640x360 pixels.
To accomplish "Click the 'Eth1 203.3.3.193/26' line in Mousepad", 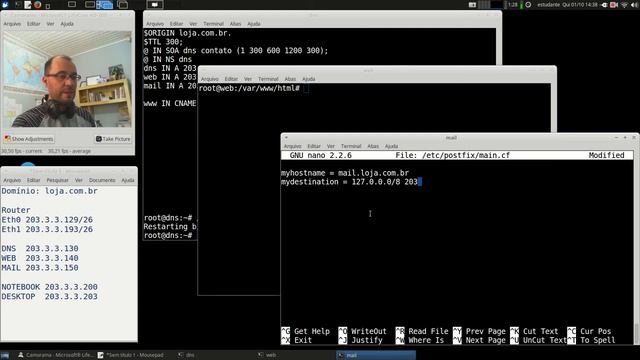I will 47,229.
